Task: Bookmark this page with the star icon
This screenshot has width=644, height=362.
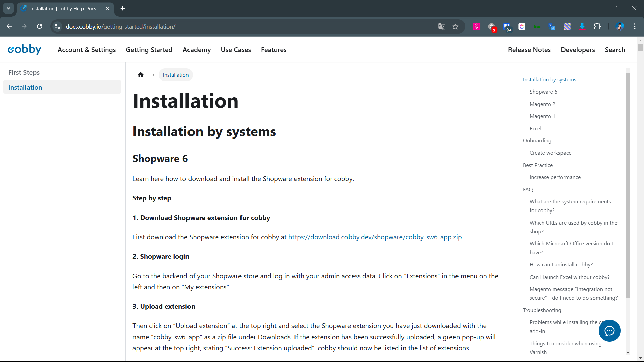Action: tap(455, 27)
